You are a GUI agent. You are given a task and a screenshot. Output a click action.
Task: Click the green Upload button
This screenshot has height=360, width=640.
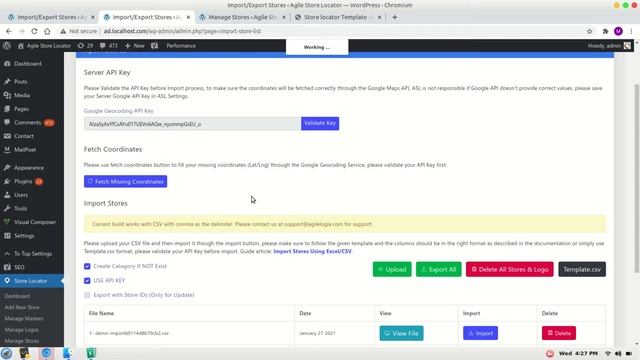392,269
